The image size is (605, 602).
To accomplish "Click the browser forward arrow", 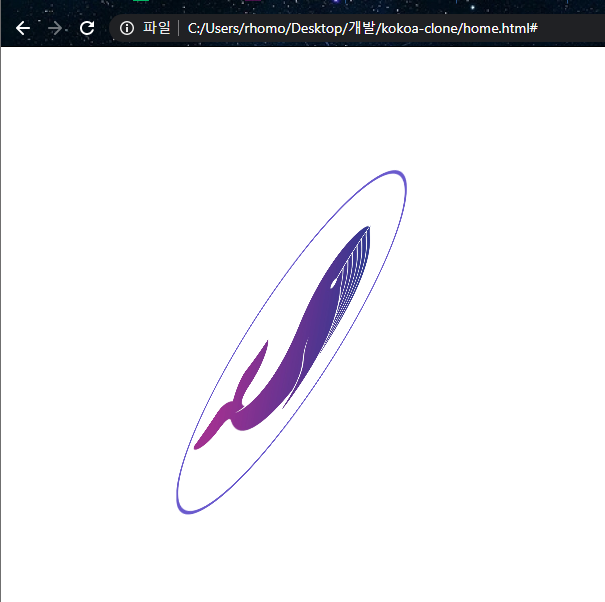I will click(x=55, y=28).
